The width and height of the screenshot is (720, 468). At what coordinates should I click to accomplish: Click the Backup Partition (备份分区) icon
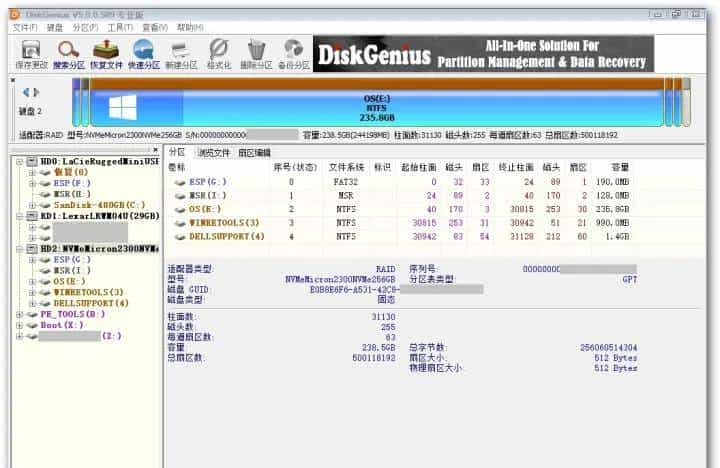point(294,54)
